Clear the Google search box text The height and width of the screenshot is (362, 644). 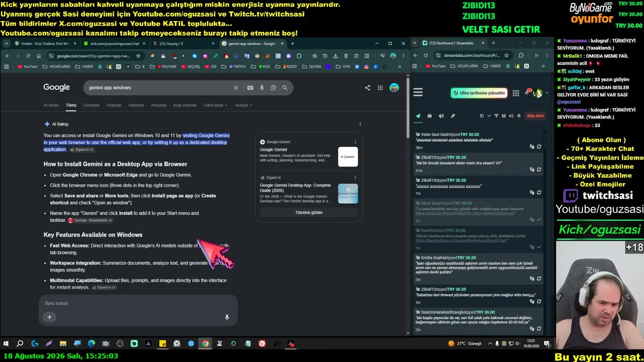pos(235,87)
